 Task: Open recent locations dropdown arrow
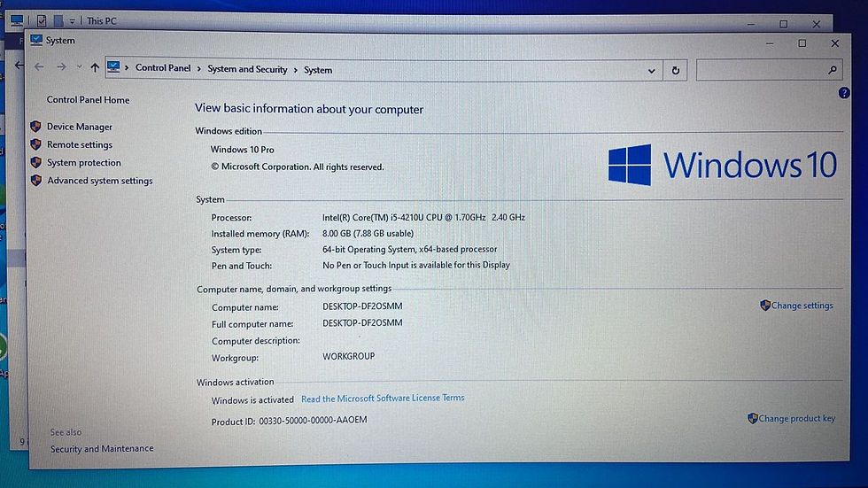tap(79, 67)
